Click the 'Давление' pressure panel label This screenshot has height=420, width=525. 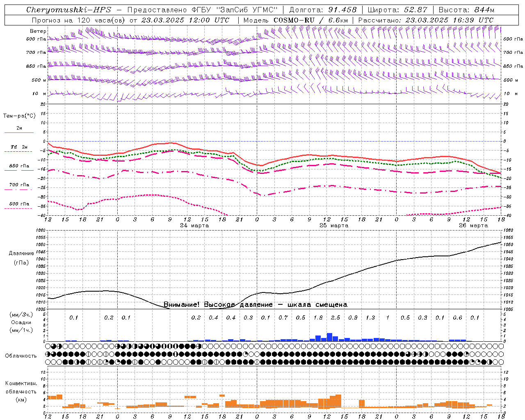(x=21, y=253)
